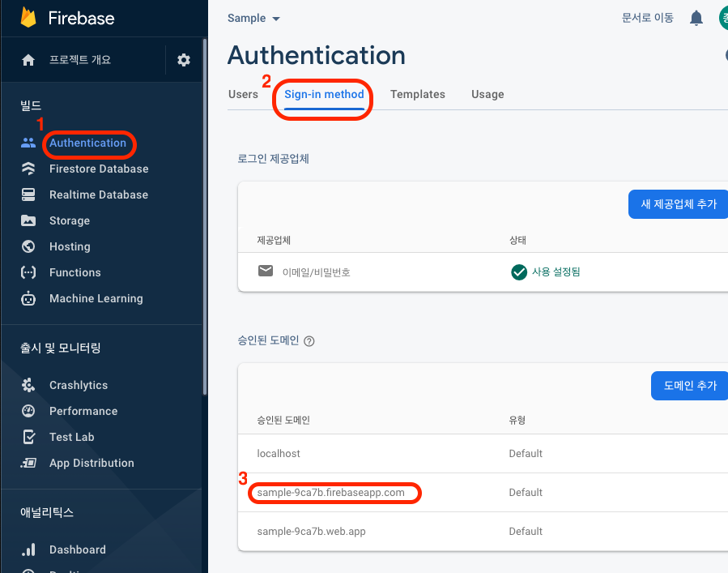Open Storage in the sidebar
This screenshot has width=728, height=573.
pos(70,220)
